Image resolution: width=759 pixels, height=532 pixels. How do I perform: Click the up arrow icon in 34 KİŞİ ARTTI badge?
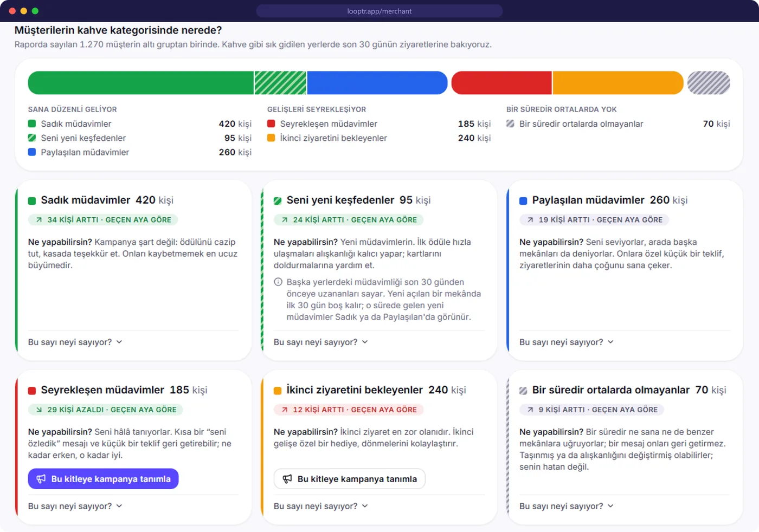(x=39, y=220)
